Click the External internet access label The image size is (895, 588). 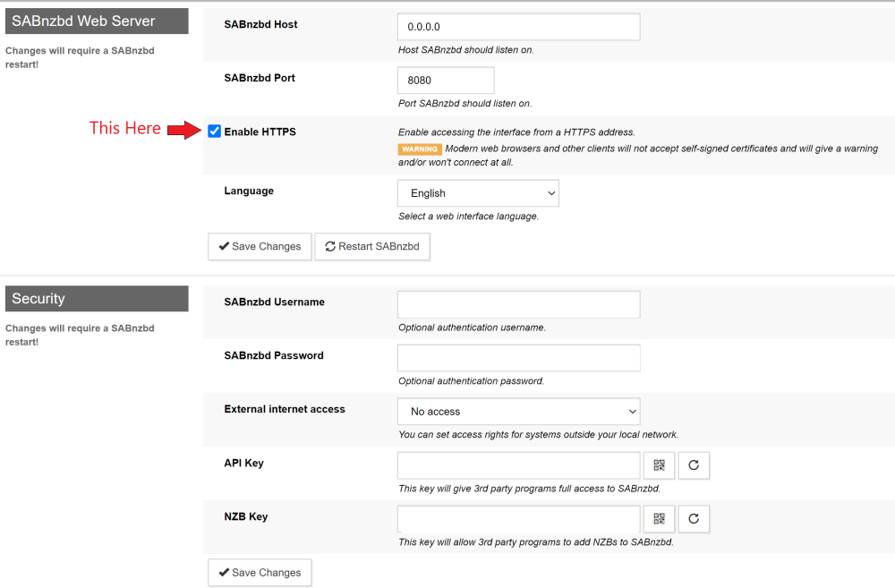coord(285,409)
